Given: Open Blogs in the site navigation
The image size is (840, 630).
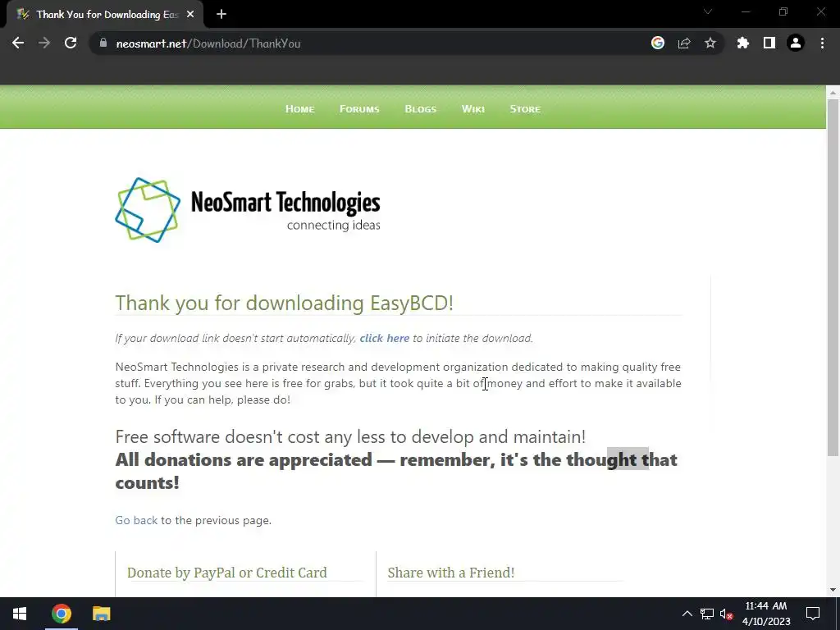Looking at the screenshot, I should point(421,109).
